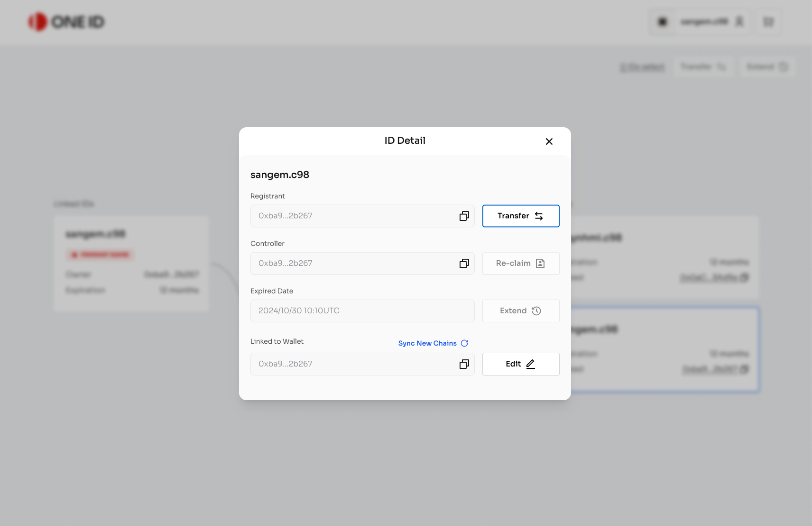The height and width of the screenshot is (526, 812).
Task: Click the cart icon in the header
Action: click(768, 22)
